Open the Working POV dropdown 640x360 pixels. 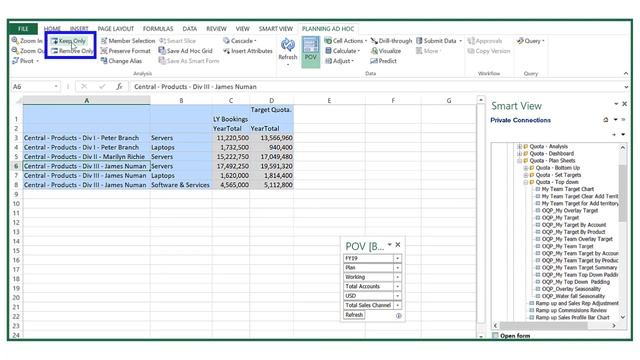[x=397, y=277]
